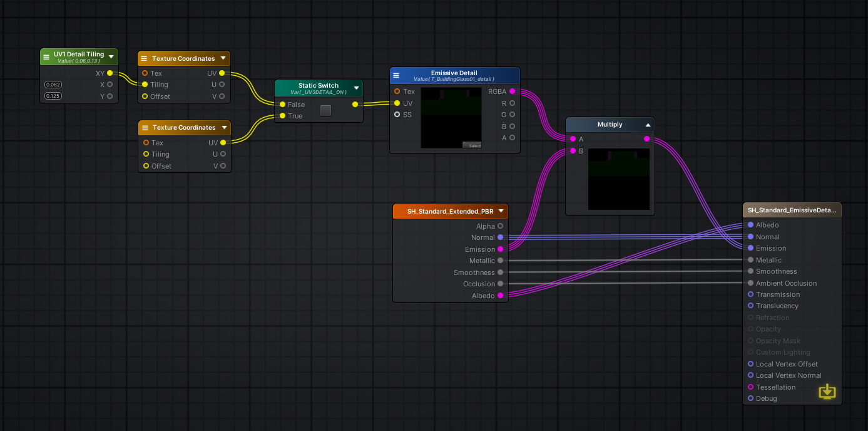Screen dimensions: 868x431
Task: Select Local Vertex Offset port
Action: tap(750, 364)
